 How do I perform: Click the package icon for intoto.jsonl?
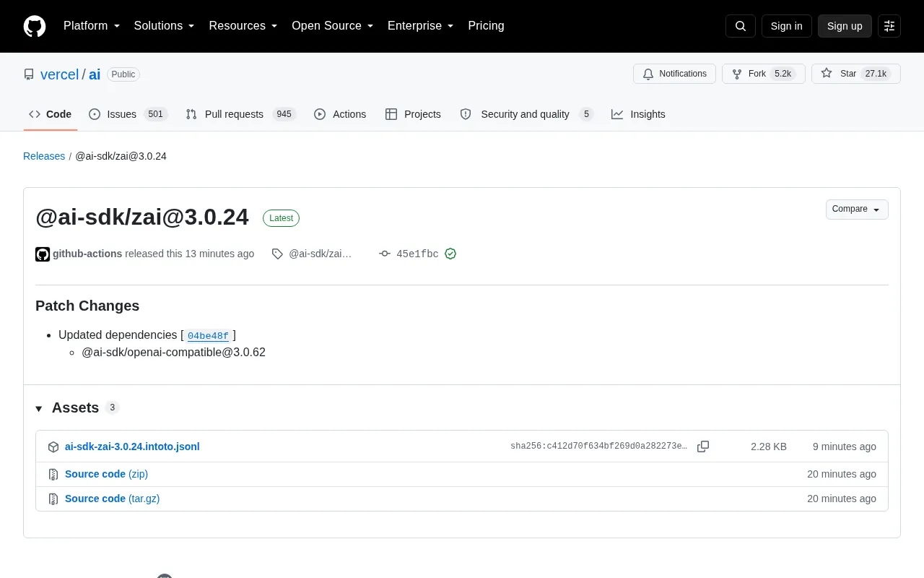(x=53, y=447)
